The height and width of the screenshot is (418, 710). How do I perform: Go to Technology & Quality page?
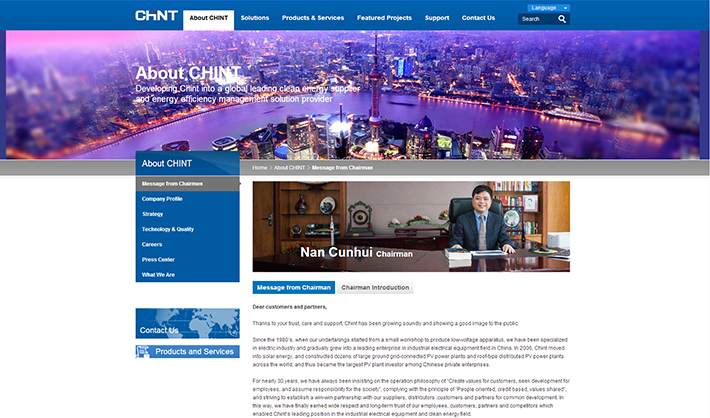coord(168,229)
